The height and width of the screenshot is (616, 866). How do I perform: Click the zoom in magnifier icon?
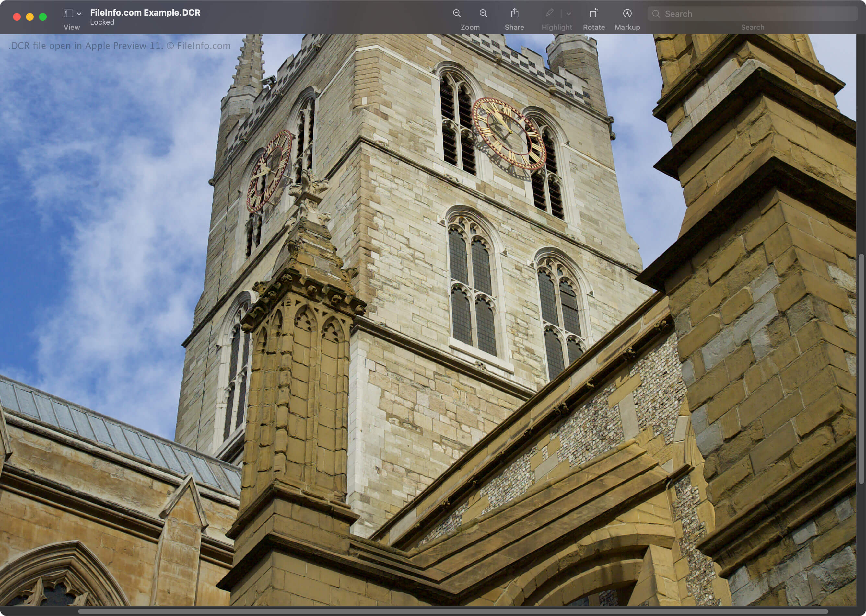click(483, 14)
